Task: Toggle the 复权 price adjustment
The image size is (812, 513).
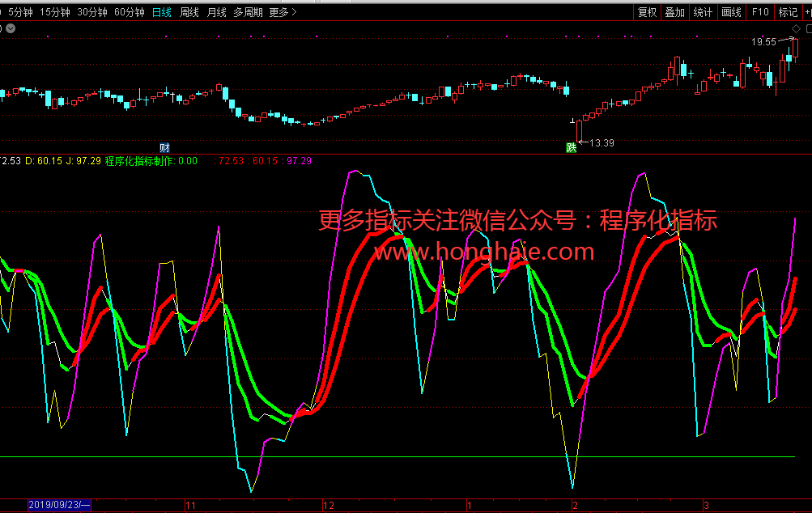Action: [x=647, y=12]
